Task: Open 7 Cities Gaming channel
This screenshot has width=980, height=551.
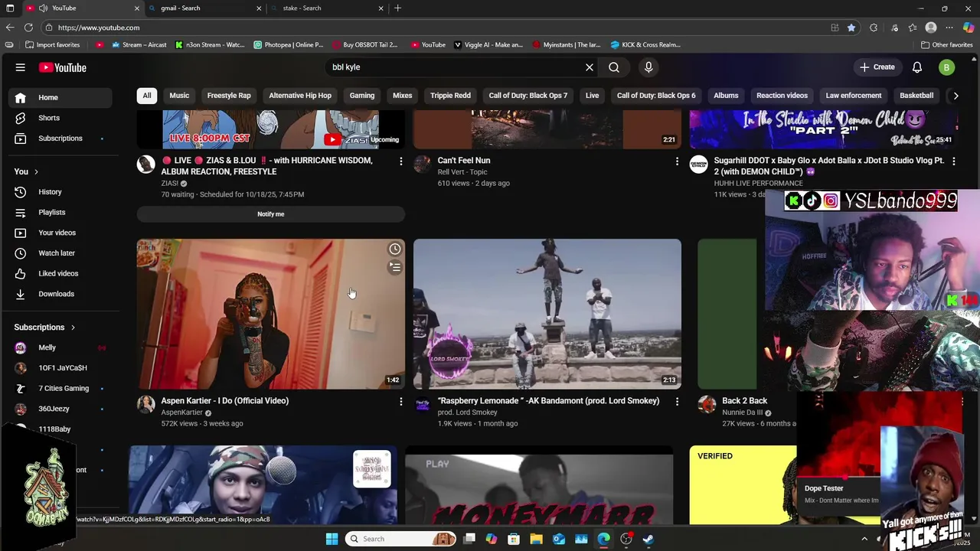Action: (60, 389)
